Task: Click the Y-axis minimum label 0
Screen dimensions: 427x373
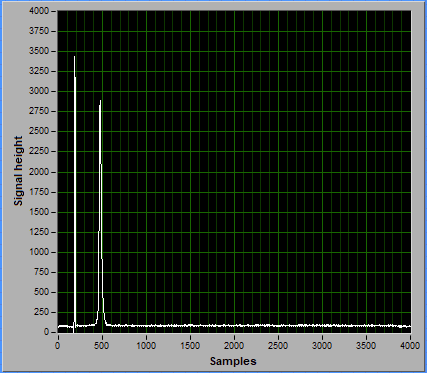Action: coord(46,332)
